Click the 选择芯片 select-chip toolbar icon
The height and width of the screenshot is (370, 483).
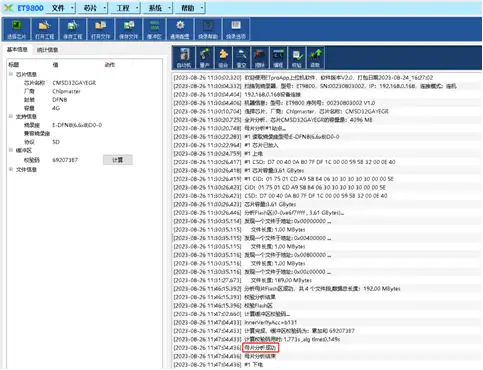point(16,29)
